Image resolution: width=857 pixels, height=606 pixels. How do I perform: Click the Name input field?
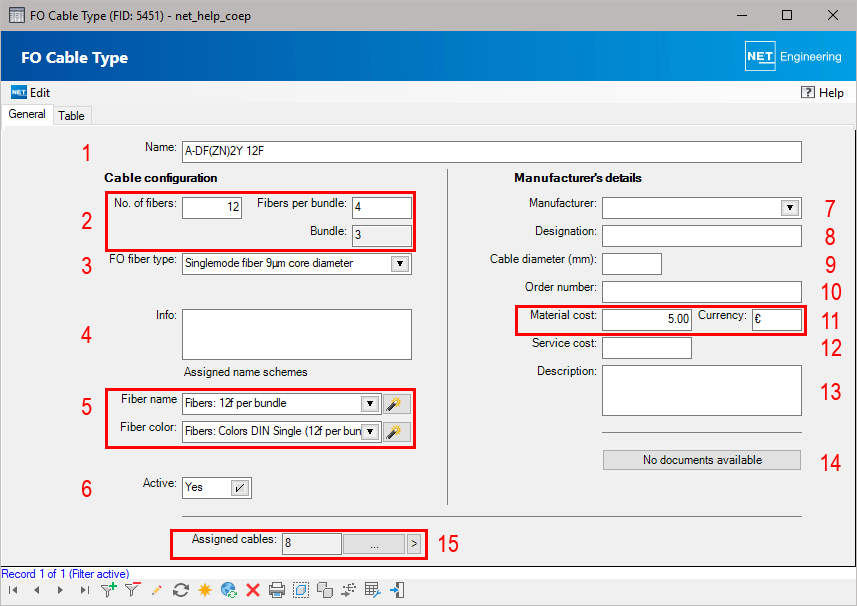coord(492,151)
